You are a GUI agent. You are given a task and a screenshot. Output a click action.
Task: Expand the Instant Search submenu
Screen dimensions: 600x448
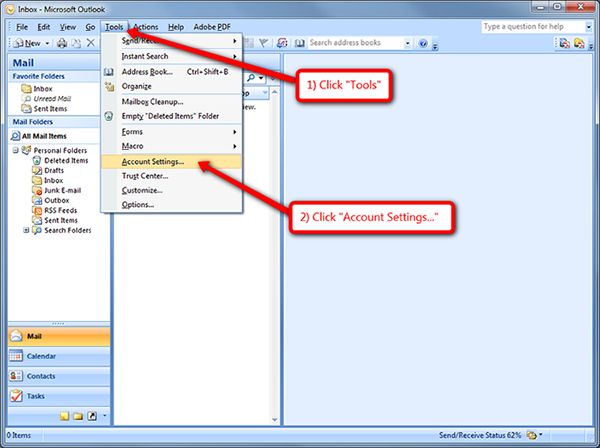pos(172,56)
